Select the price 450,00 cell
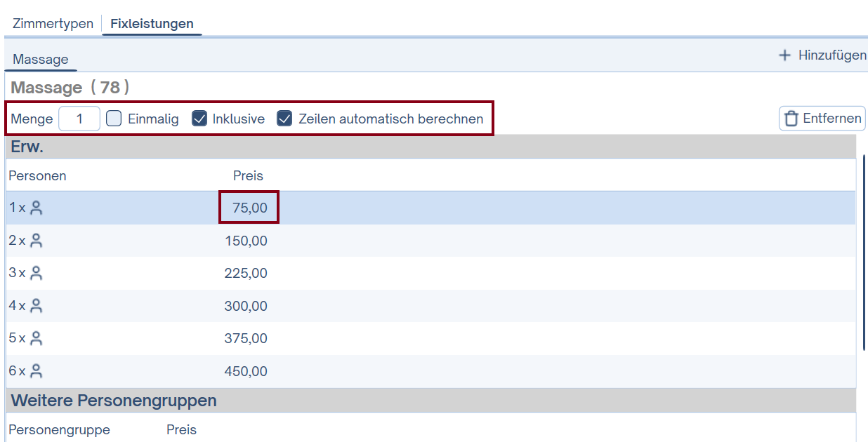868x442 pixels. pyautogui.click(x=246, y=371)
